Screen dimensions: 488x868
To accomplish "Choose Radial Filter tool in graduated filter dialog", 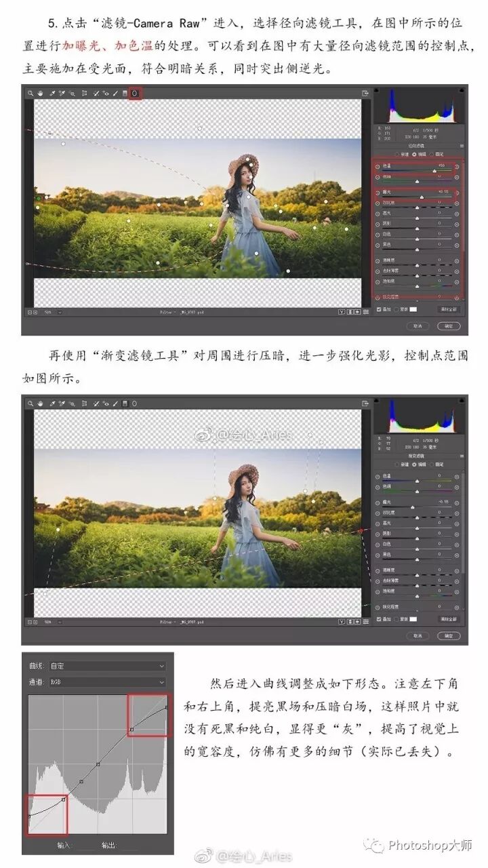I will 134,403.
